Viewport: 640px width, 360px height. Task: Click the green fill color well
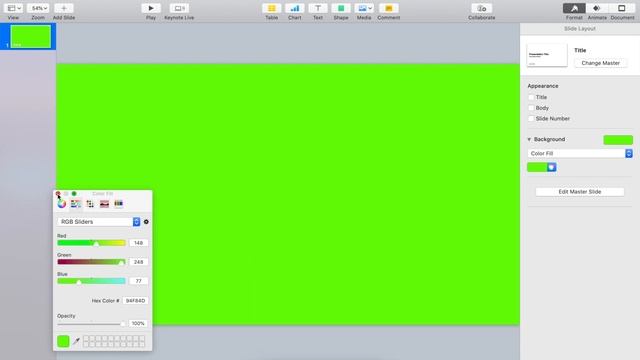click(x=537, y=167)
